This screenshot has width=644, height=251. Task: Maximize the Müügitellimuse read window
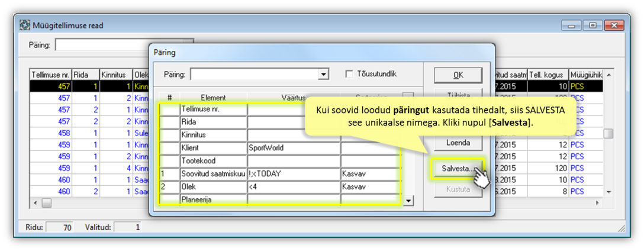(593, 25)
